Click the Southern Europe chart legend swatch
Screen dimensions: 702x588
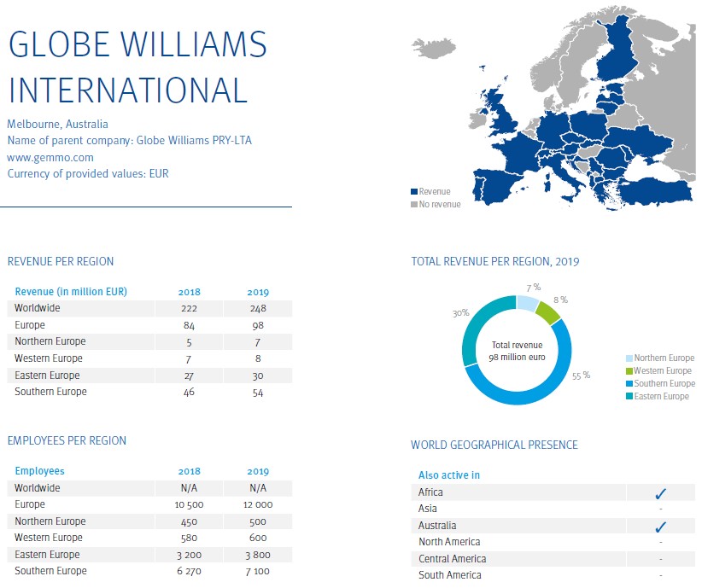tap(630, 384)
